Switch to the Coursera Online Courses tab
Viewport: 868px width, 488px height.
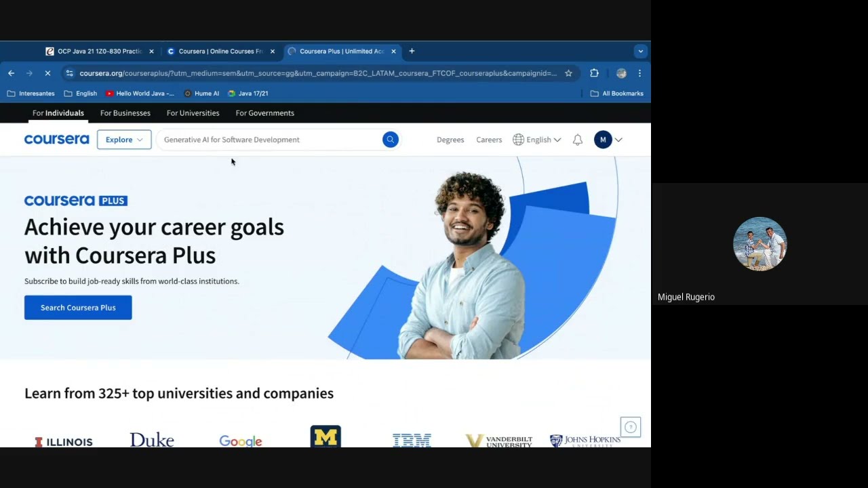click(x=221, y=52)
